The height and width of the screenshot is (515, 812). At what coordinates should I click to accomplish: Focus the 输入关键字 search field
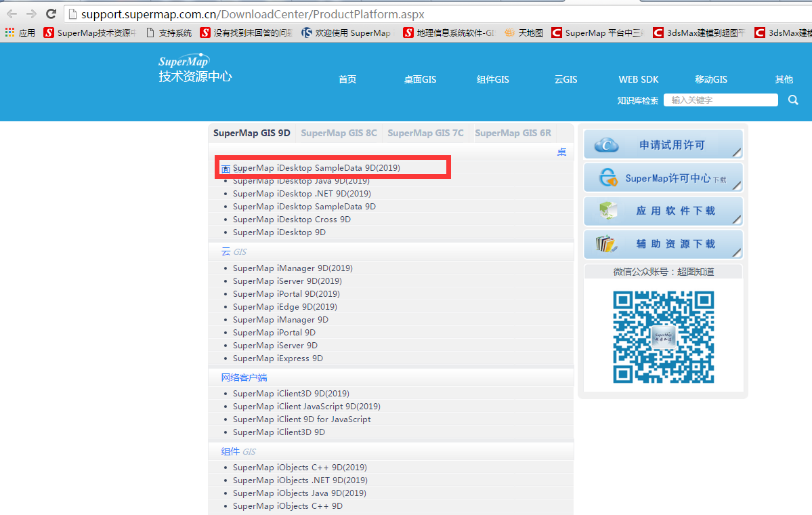coord(721,100)
